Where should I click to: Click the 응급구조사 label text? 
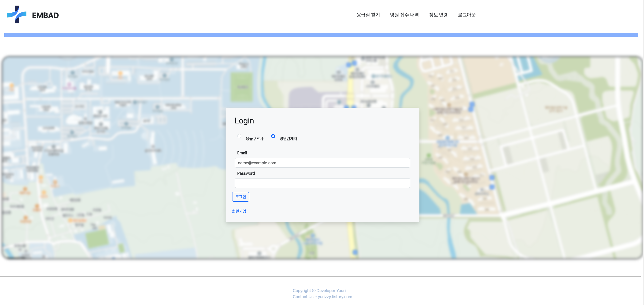point(254,139)
